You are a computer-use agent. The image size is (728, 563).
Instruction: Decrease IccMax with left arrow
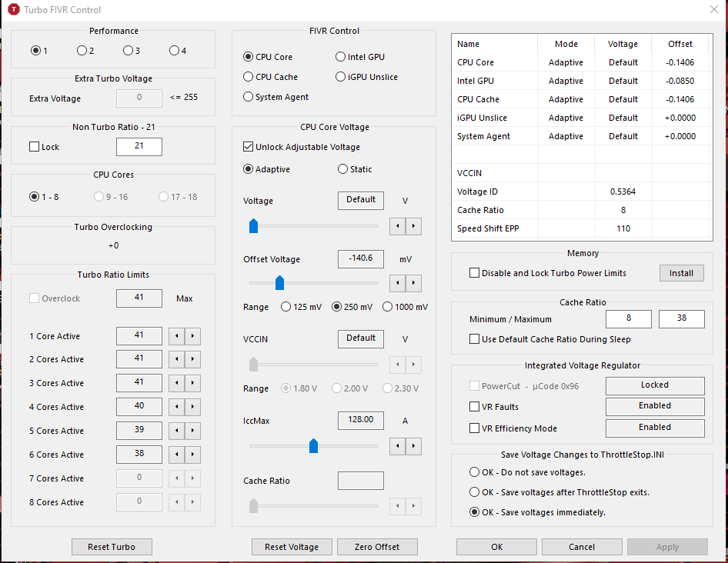[x=397, y=446]
